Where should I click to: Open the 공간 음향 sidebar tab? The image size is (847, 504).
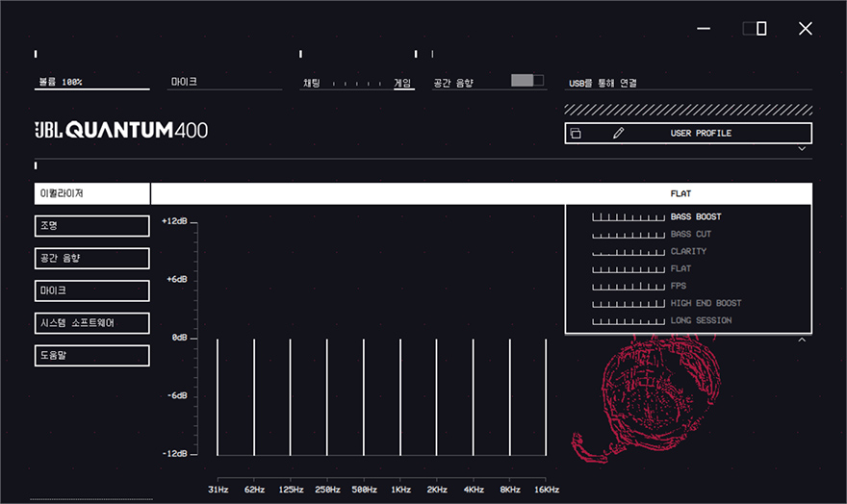point(91,258)
